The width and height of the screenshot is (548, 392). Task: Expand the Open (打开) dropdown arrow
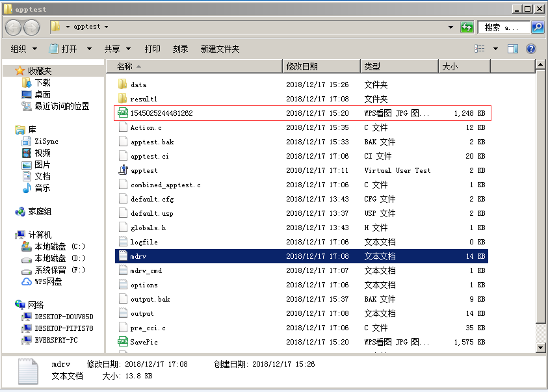[89, 49]
